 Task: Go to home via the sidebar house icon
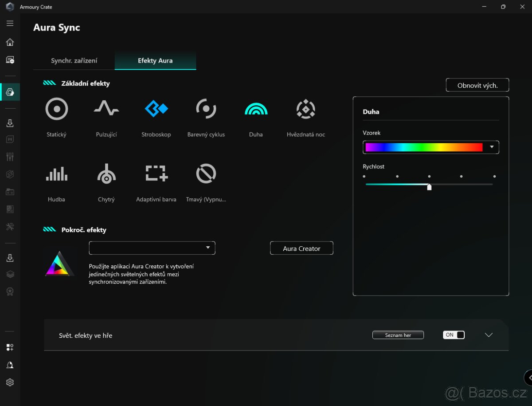[10, 42]
